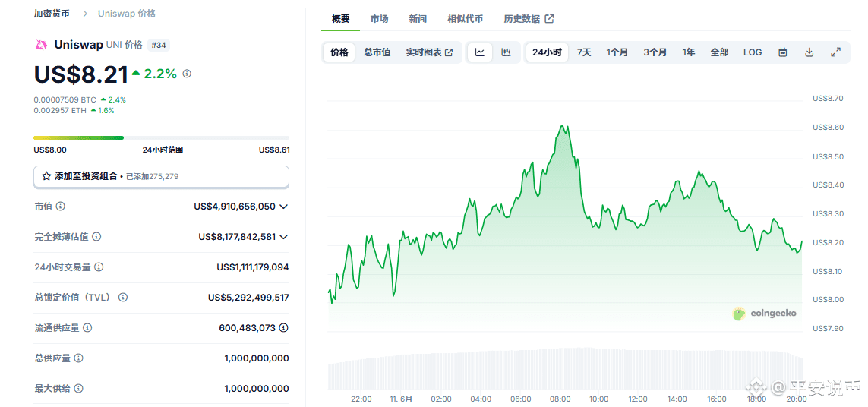Click the star icon in 添加至投资组合
Screen dimensions: 868x407
pos(46,177)
